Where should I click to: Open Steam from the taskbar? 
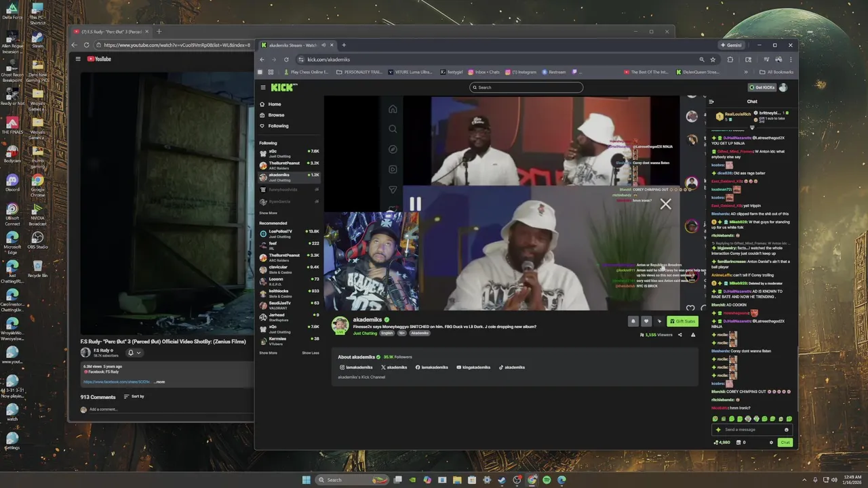[502, 480]
